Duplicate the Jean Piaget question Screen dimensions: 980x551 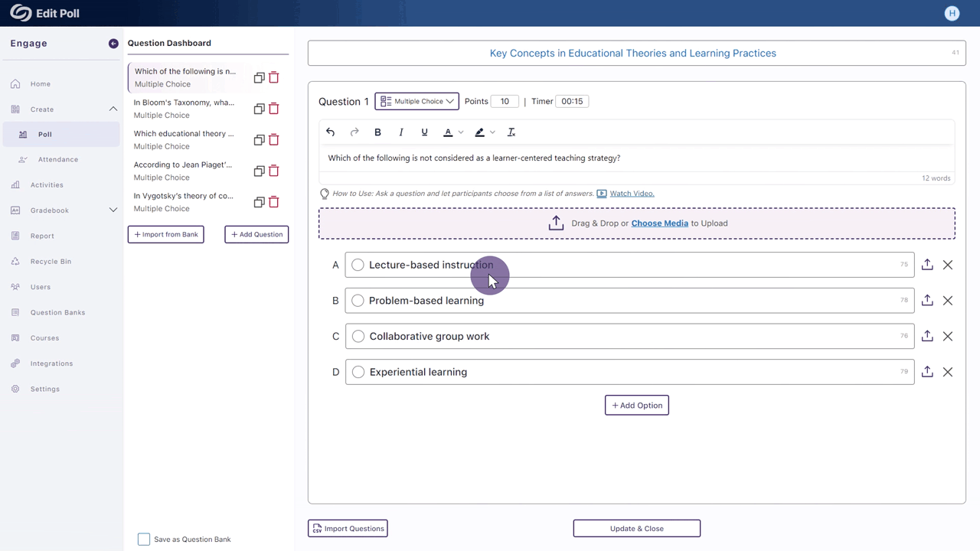coord(259,171)
